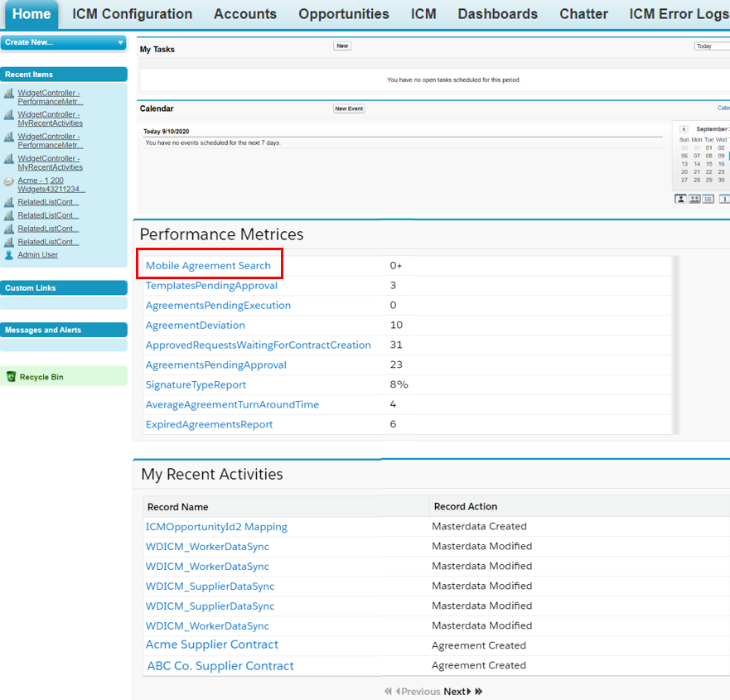The width and height of the screenshot is (730, 700).
Task: Switch to the Dashboards tab
Action: click(x=497, y=14)
